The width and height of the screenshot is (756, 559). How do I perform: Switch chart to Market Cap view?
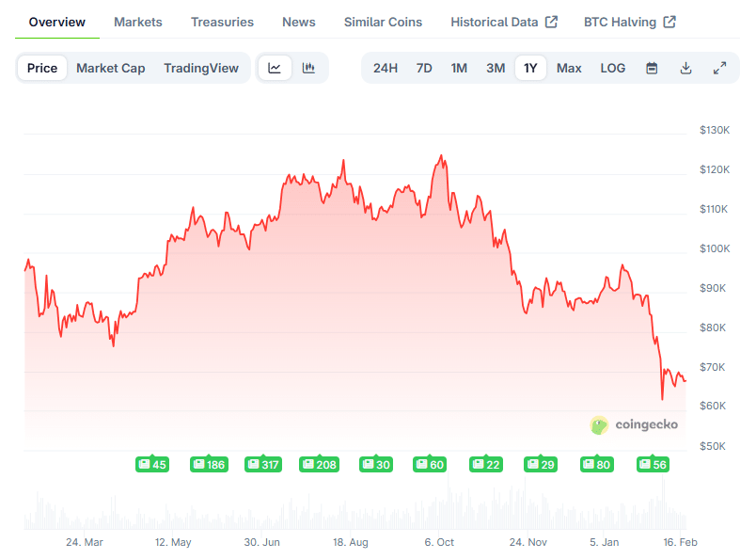(110, 67)
